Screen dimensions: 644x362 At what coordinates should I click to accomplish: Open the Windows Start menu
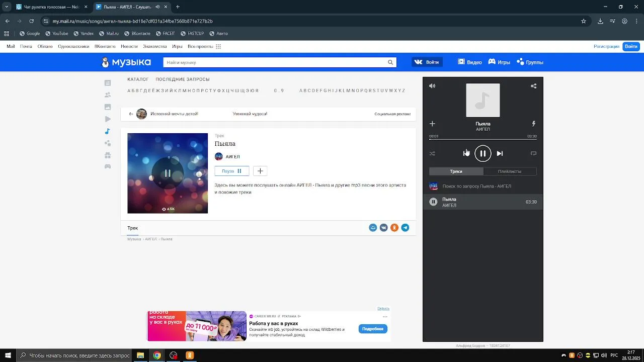pyautogui.click(x=8, y=355)
